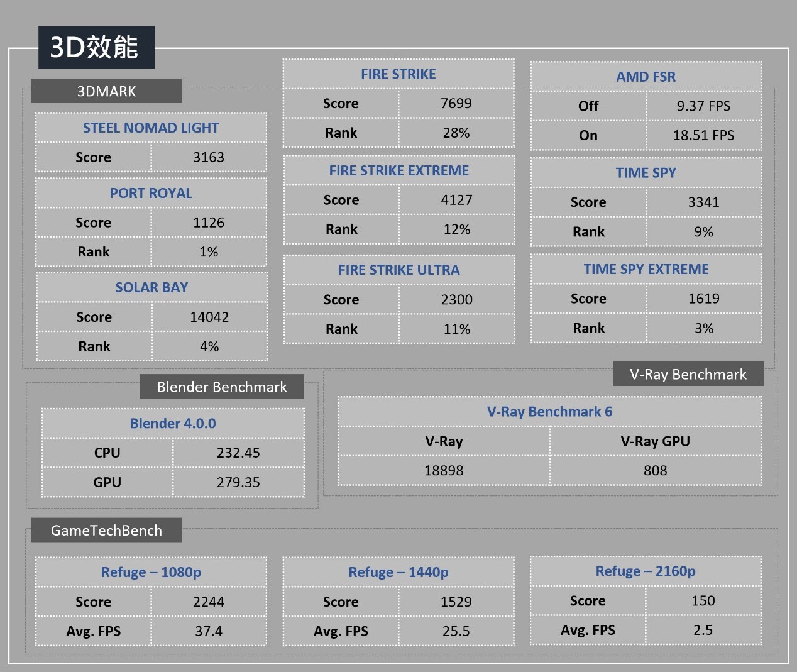Click Time Spy Extreme rank 3%
797x672 pixels.
(x=704, y=328)
